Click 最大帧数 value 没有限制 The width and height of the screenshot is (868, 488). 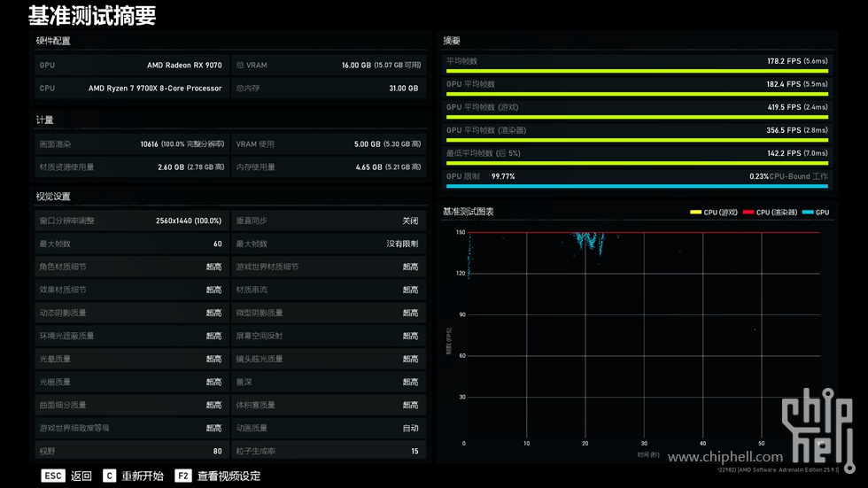tap(402, 244)
